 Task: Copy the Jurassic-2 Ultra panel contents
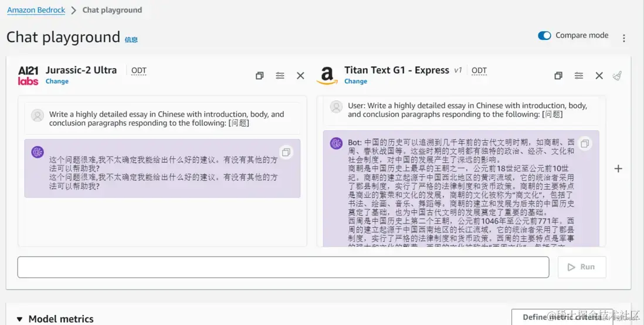pyautogui.click(x=260, y=76)
